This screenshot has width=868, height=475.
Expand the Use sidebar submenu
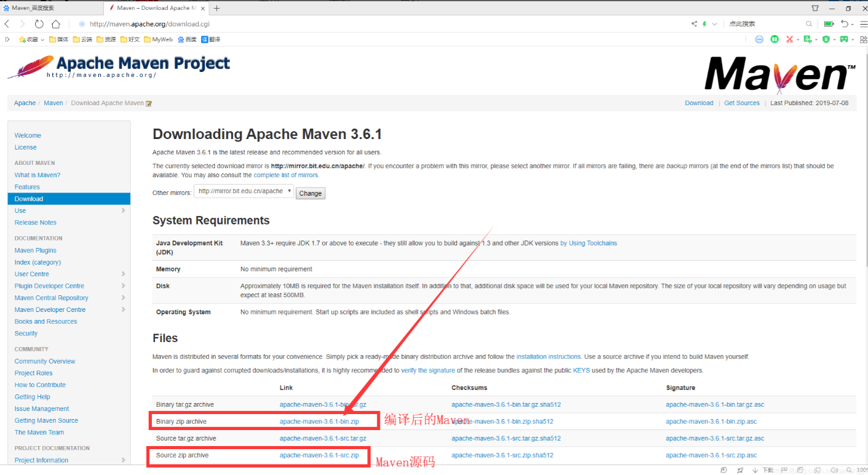[x=123, y=210]
